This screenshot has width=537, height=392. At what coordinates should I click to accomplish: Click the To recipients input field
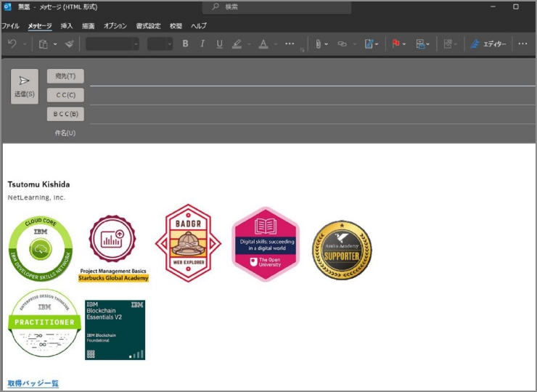pos(312,77)
